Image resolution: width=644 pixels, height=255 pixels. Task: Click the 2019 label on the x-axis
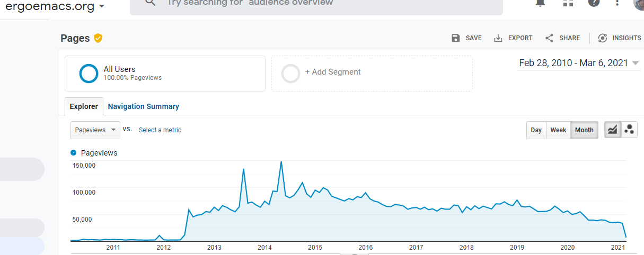[517, 247]
